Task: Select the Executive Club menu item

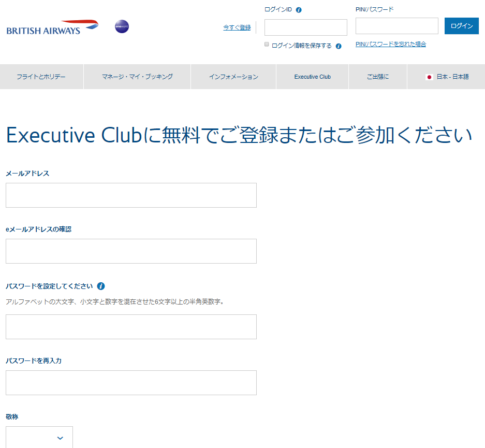Action: 312,77
